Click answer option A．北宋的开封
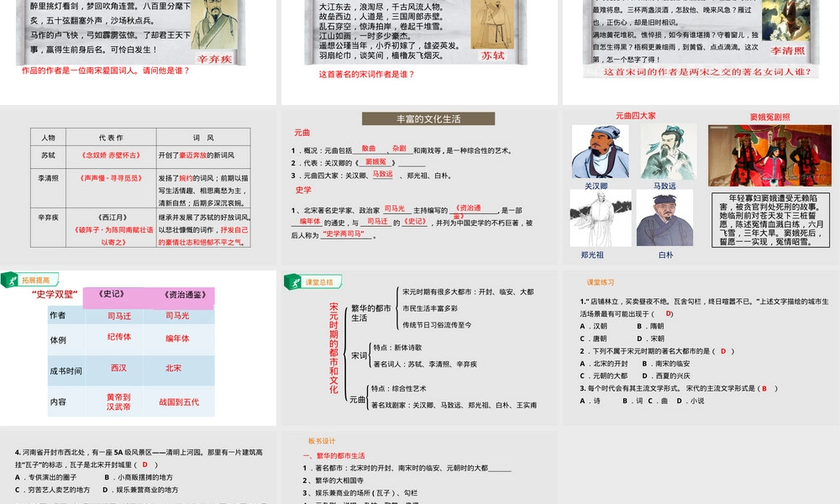 point(604,363)
